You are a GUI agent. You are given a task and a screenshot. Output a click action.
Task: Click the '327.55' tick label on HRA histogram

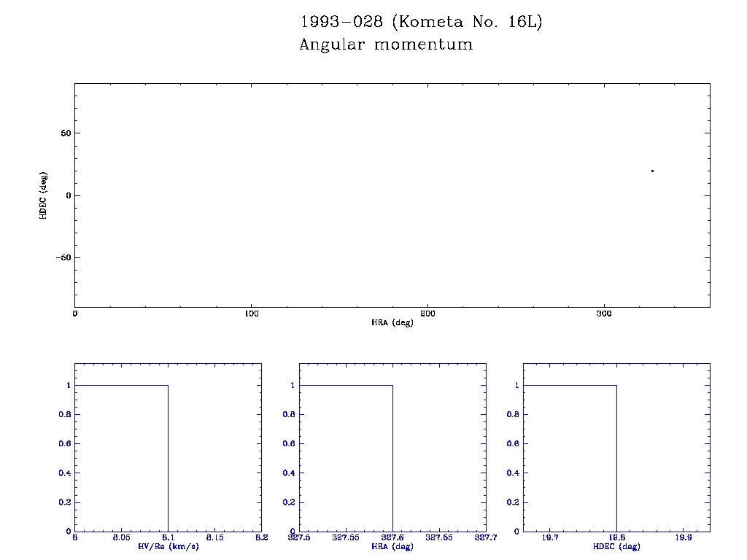346,538
